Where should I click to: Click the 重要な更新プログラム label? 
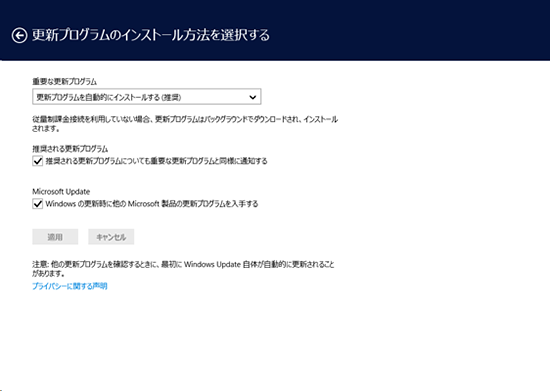click(65, 82)
